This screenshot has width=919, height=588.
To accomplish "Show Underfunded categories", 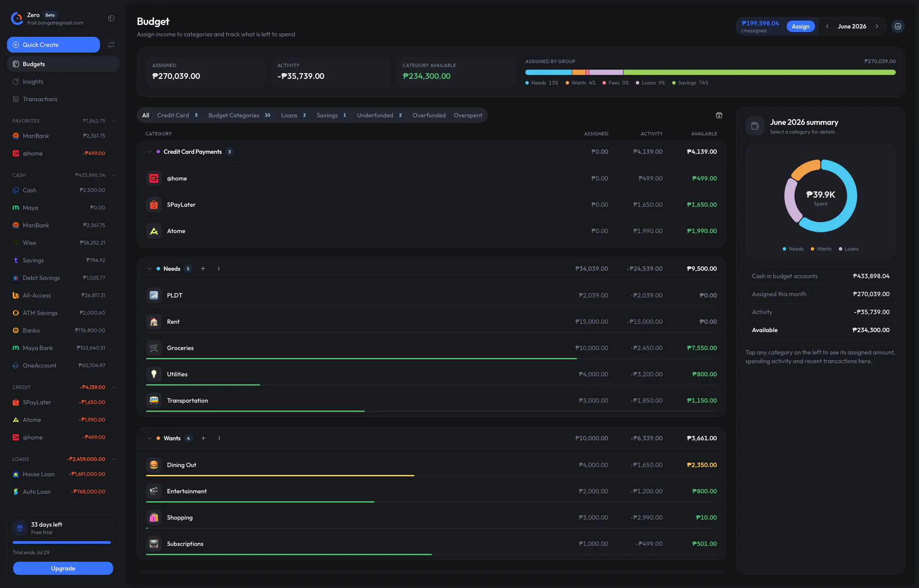I will [380, 115].
